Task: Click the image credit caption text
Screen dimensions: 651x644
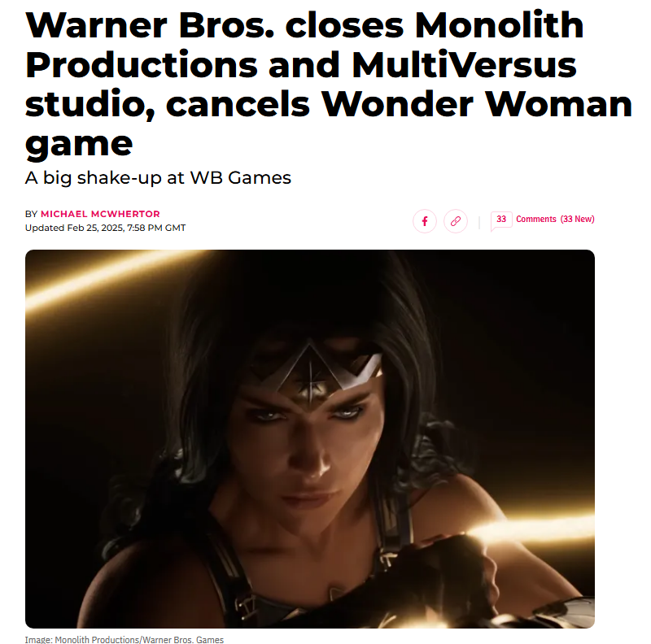Action: coord(125,639)
